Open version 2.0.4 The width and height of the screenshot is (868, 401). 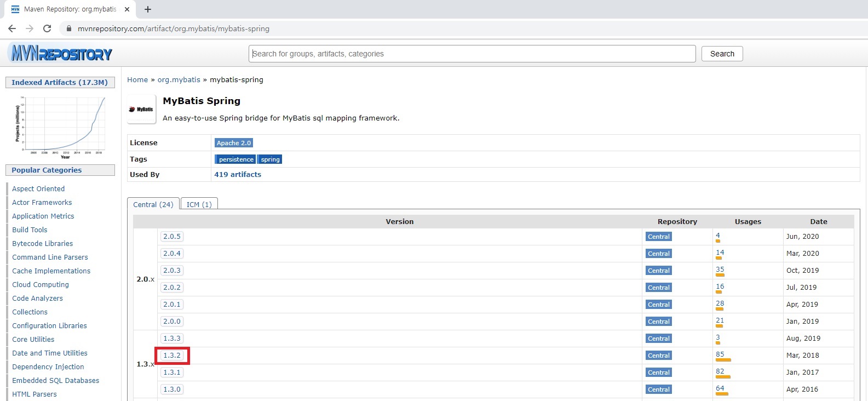click(172, 254)
